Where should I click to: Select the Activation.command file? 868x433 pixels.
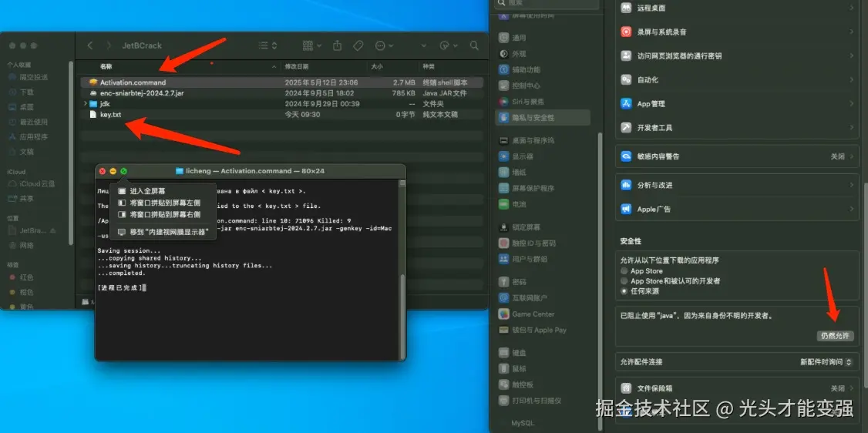tap(282, 82)
